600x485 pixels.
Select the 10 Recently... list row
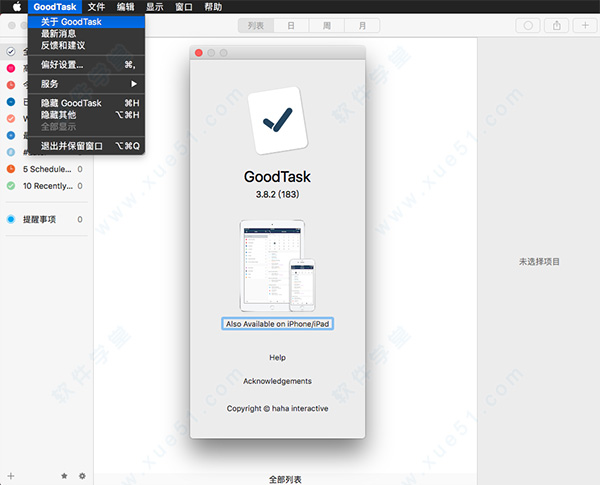click(47, 186)
